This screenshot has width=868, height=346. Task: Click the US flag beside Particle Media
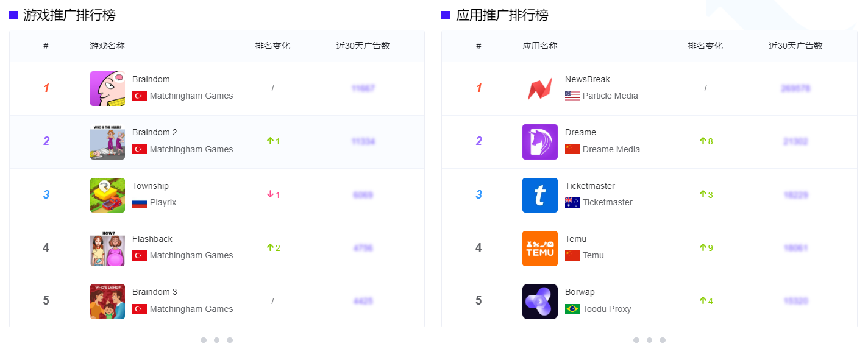572,96
